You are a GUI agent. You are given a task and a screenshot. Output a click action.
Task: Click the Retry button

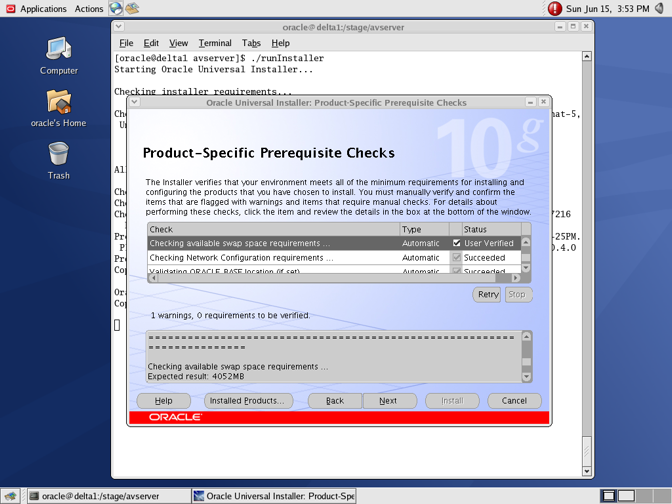pos(488,294)
